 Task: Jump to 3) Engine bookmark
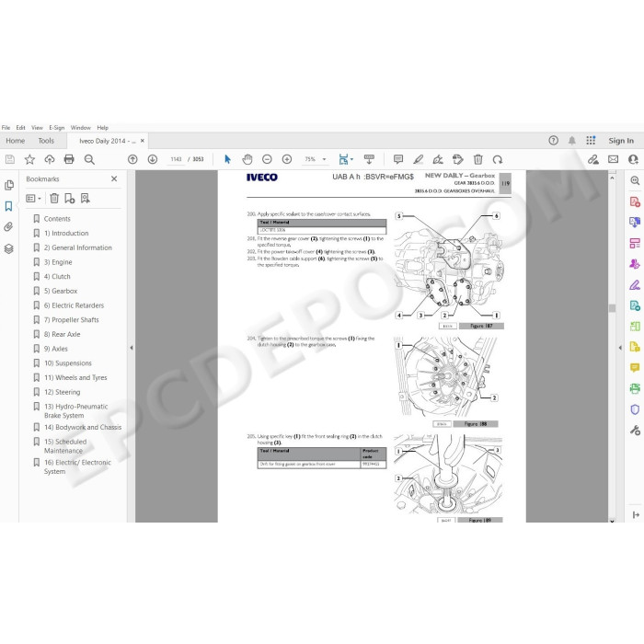[58, 262]
